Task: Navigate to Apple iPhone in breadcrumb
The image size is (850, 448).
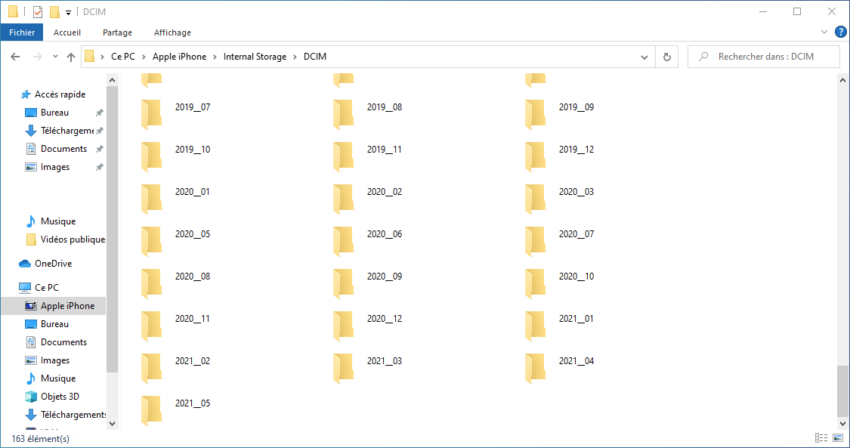Action: [x=179, y=56]
